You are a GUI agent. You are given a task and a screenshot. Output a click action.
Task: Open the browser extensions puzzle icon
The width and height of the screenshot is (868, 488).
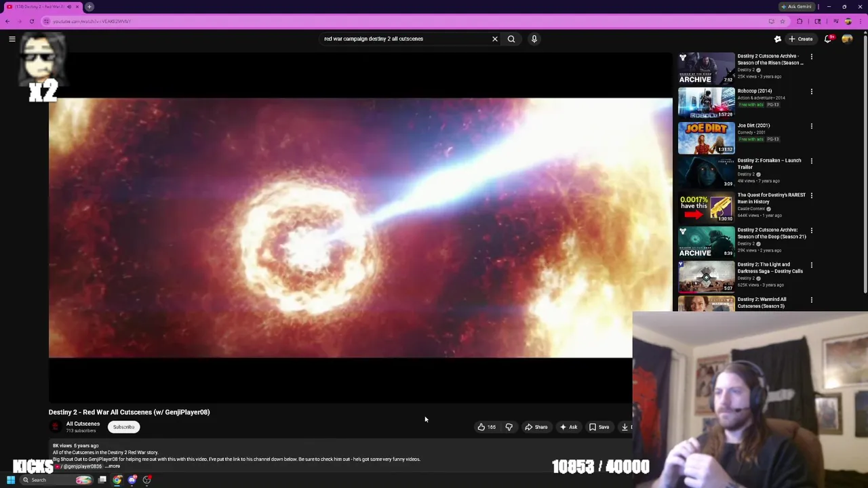(800, 21)
